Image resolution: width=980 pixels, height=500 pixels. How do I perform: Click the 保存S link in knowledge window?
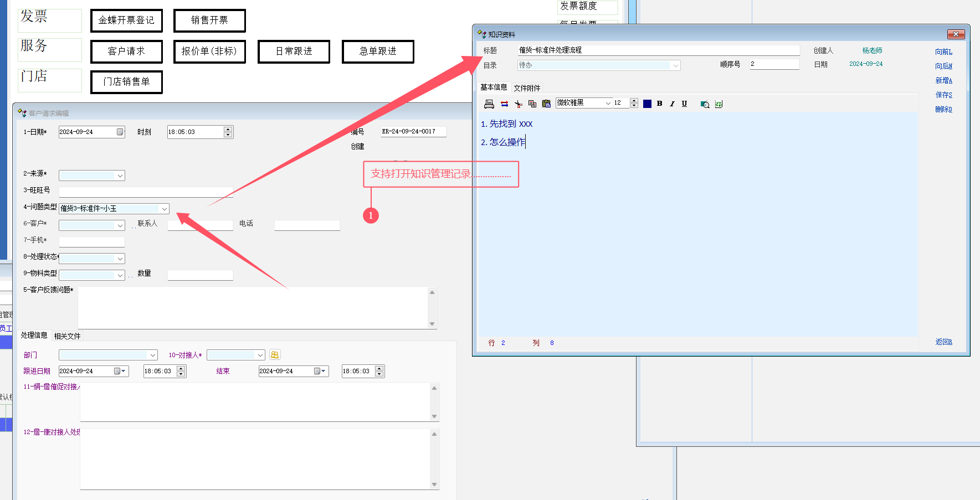[x=943, y=95]
